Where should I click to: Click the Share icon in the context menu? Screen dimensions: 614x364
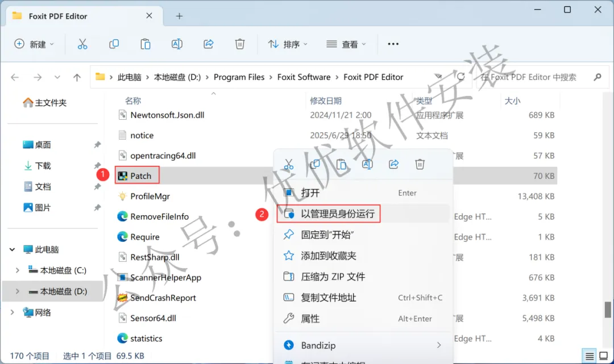pos(393,164)
